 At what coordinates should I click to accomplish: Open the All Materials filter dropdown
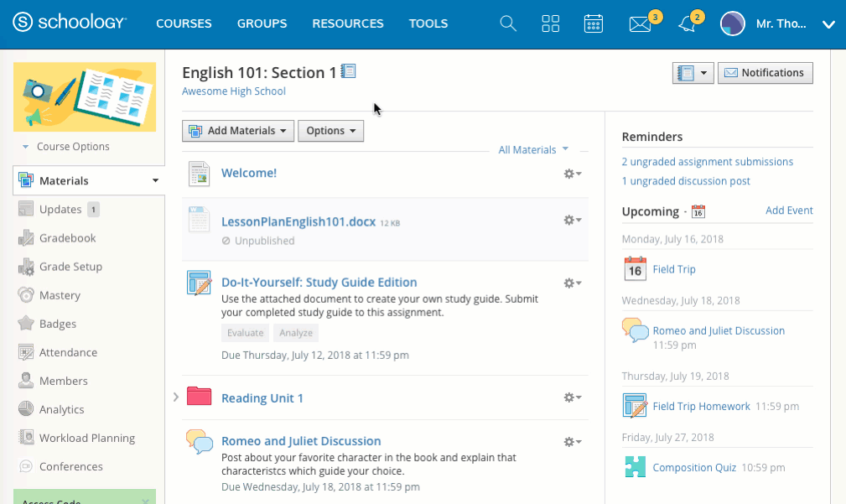pos(533,149)
